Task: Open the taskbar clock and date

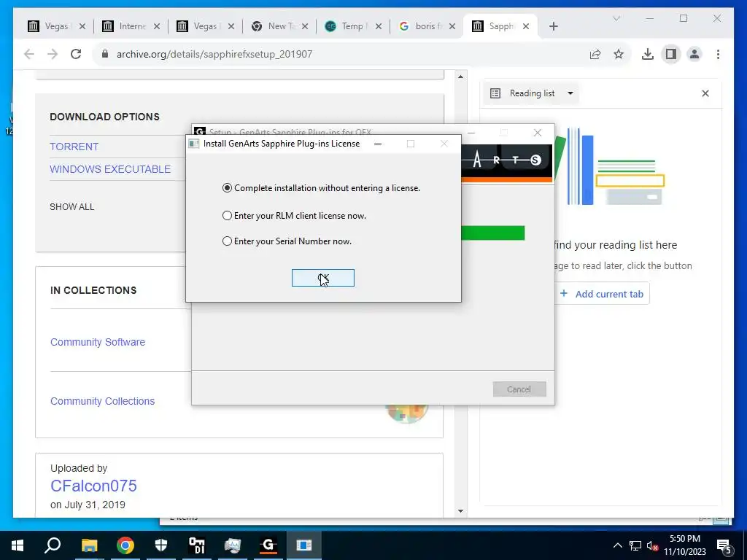Action: (x=684, y=545)
